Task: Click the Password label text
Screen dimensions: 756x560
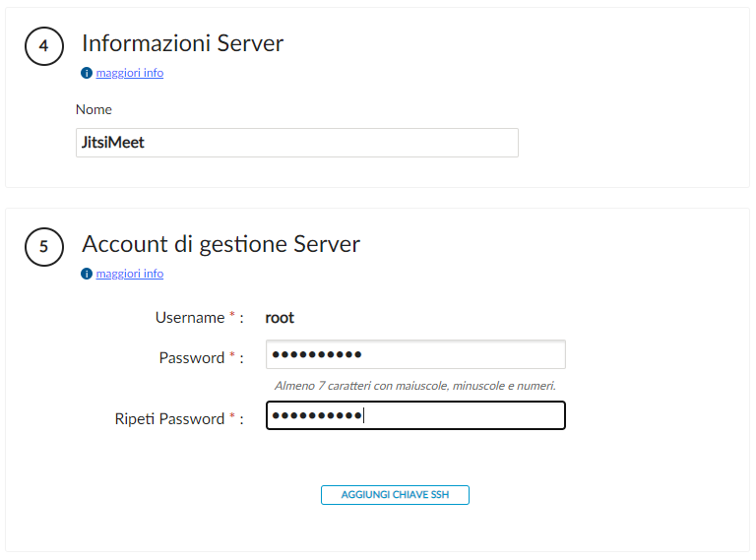Action: (x=192, y=358)
